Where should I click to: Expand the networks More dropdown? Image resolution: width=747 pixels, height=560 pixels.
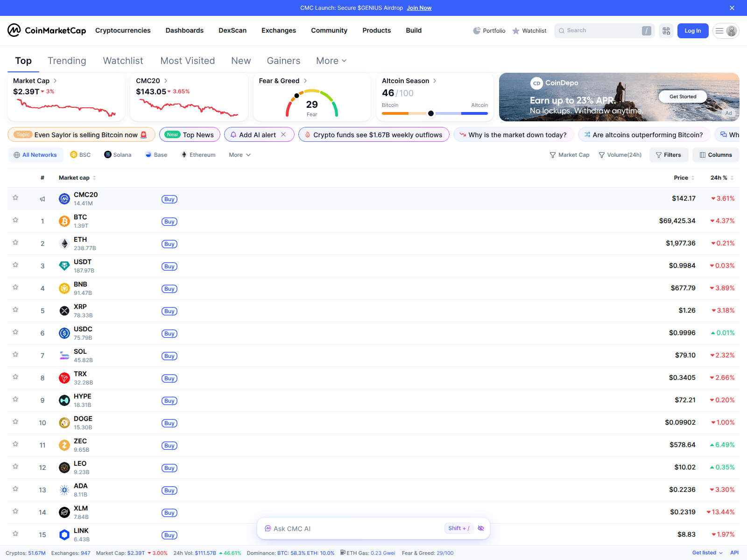(240, 155)
